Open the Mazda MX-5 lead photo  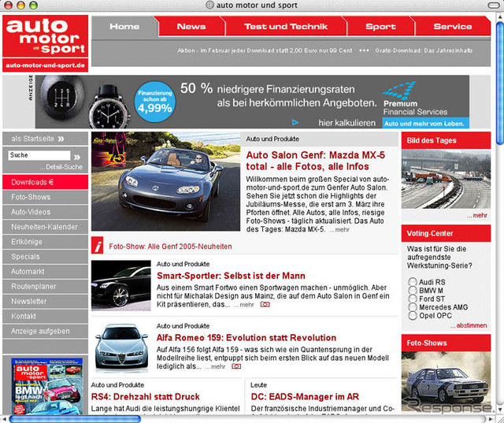[x=165, y=181]
